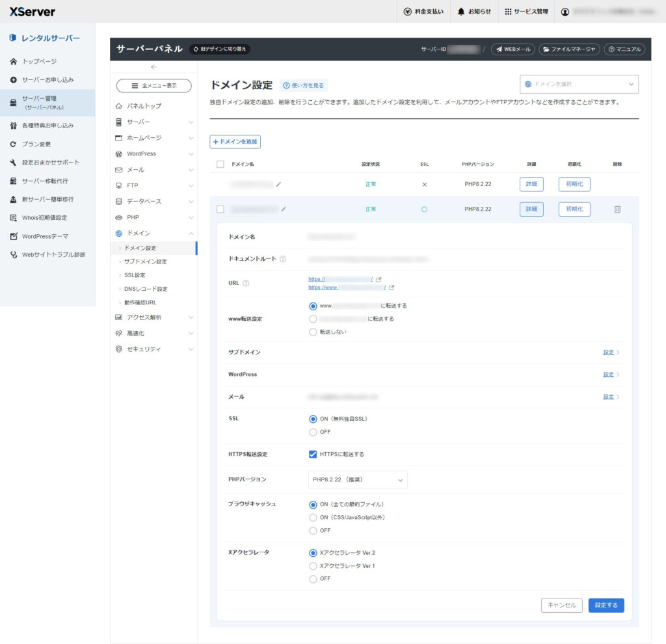Click edit pencil icon of second domain

point(284,209)
